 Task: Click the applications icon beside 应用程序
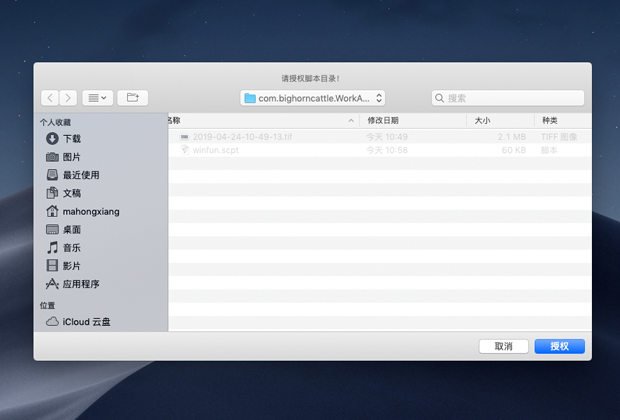pyautogui.click(x=52, y=284)
